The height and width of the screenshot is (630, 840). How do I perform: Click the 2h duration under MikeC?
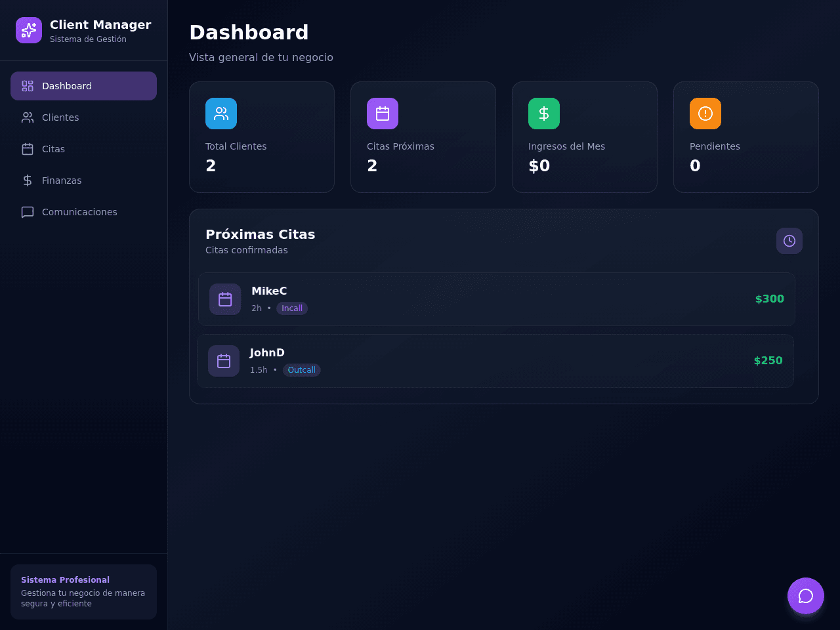(x=257, y=308)
